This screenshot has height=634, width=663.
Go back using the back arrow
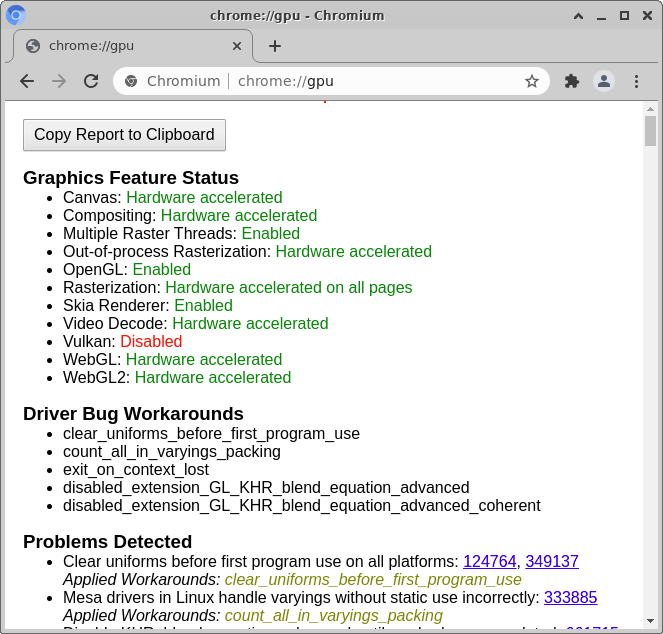tap(27, 81)
